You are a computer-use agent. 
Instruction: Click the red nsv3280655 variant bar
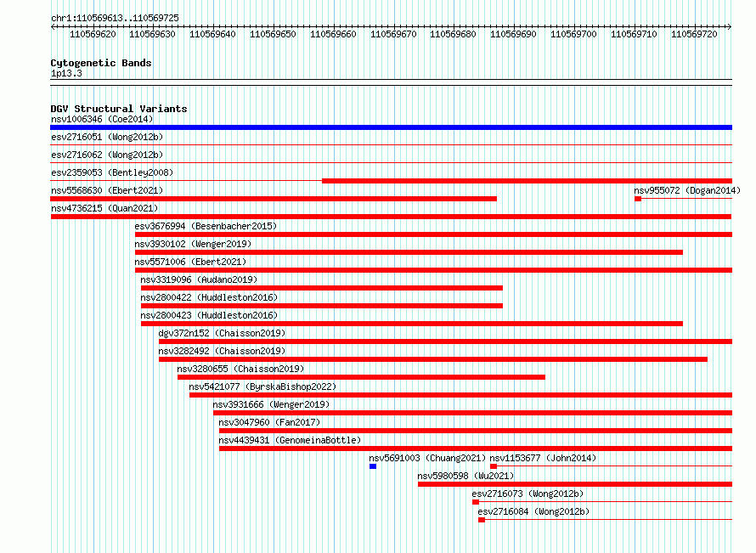point(361,377)
